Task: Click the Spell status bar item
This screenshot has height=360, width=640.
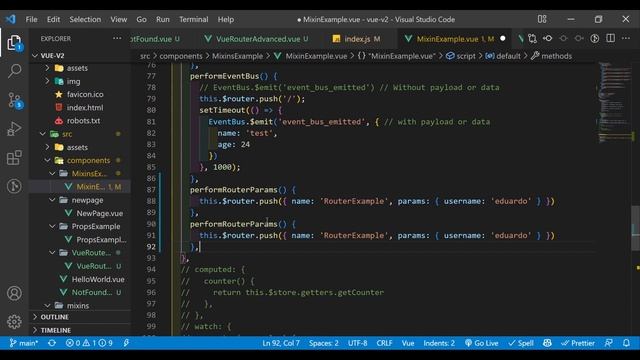Action: tap(521, 343)
